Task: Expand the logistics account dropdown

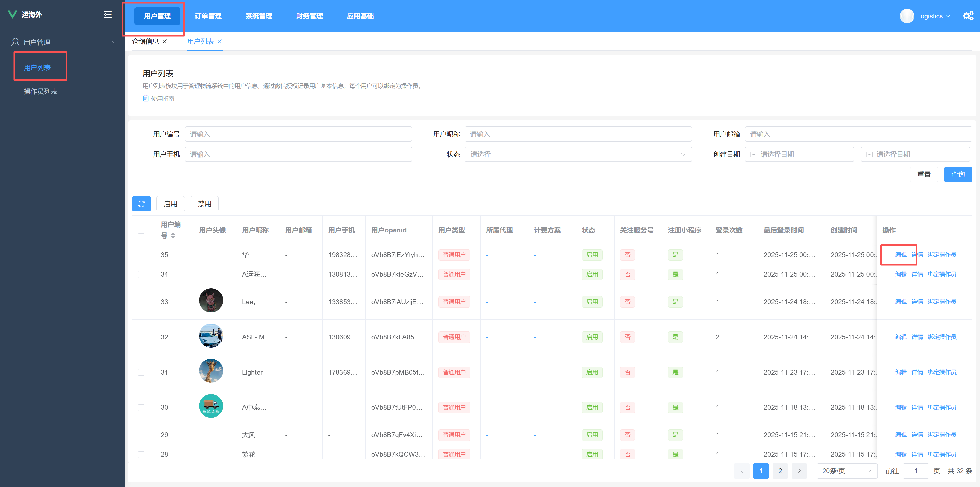Action: tap(934, 16)
